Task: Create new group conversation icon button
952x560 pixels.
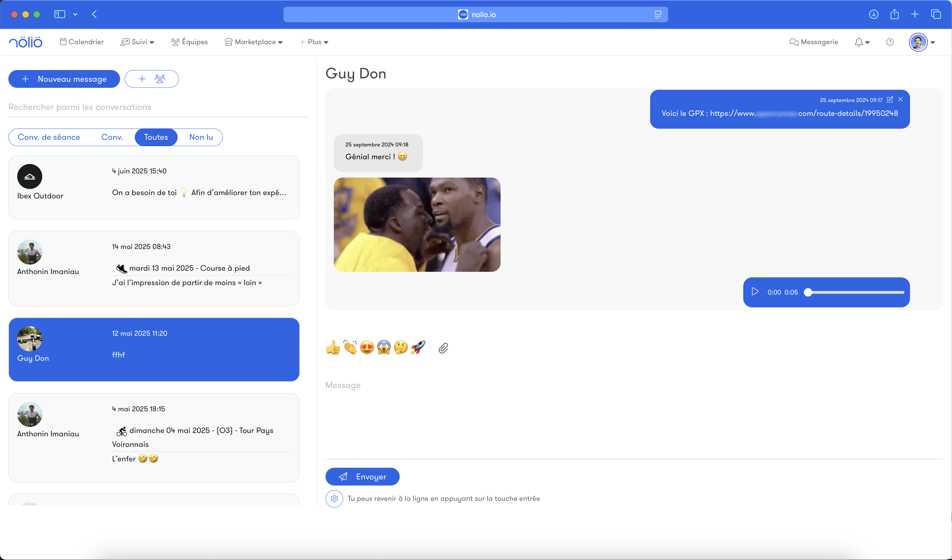Action: point(151,79)
